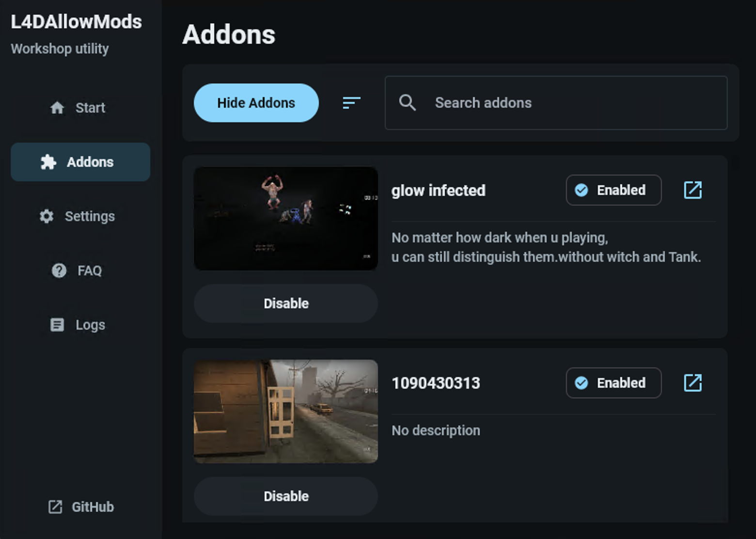Open the Logs page
756x539 pixels.
pyautogui.click(x=80, y=325)
